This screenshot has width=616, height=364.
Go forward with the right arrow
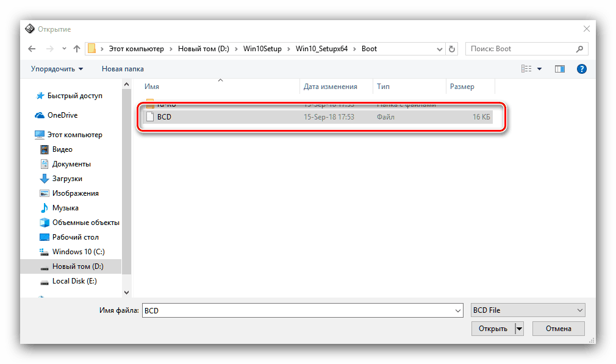point(50,49)
